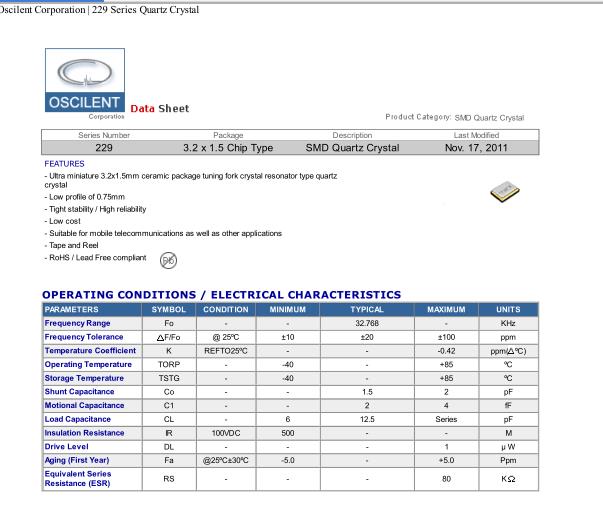Screen dimensions: 603x507
Task: Click the MAXIMUM column header
Action: [x=447, y=310]
